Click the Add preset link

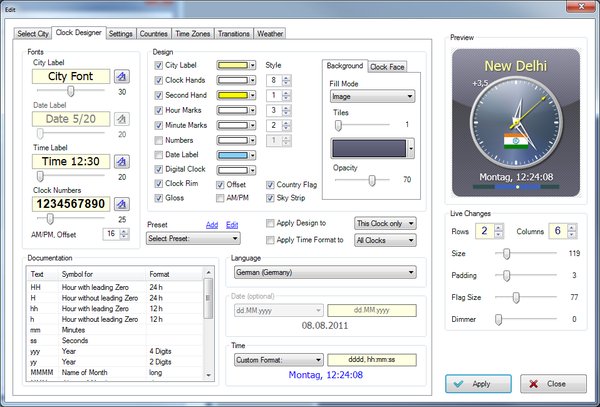click(x=211, y=226)
